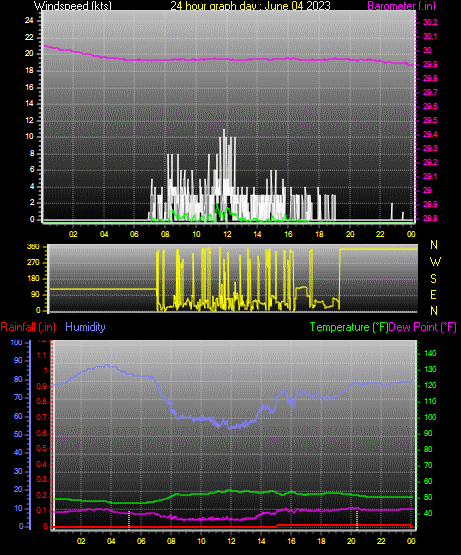Click the Rainfall (.in) legend label

pyautogui.click(x=28, y=327)
